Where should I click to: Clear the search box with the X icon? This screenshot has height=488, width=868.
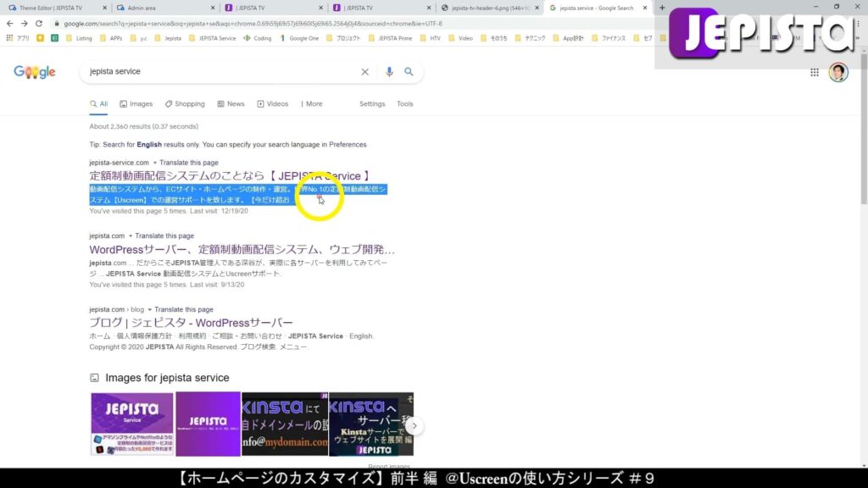coord(364,71)
